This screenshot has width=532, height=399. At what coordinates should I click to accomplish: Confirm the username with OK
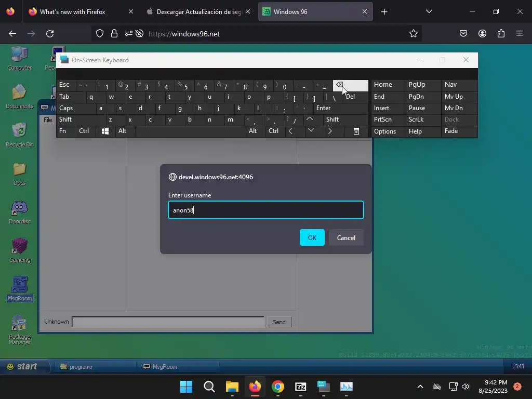pyautogui.click(x=312, y=237)
